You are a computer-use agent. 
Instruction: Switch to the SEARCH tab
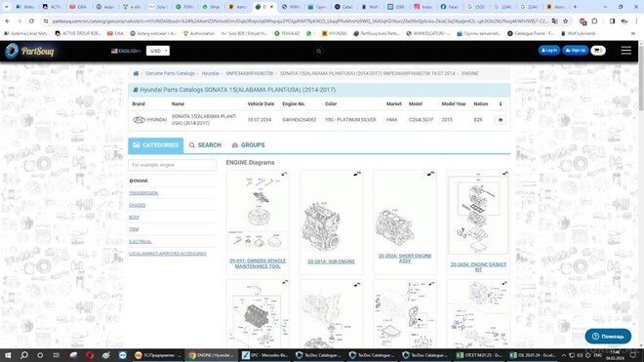click(205, 145)
